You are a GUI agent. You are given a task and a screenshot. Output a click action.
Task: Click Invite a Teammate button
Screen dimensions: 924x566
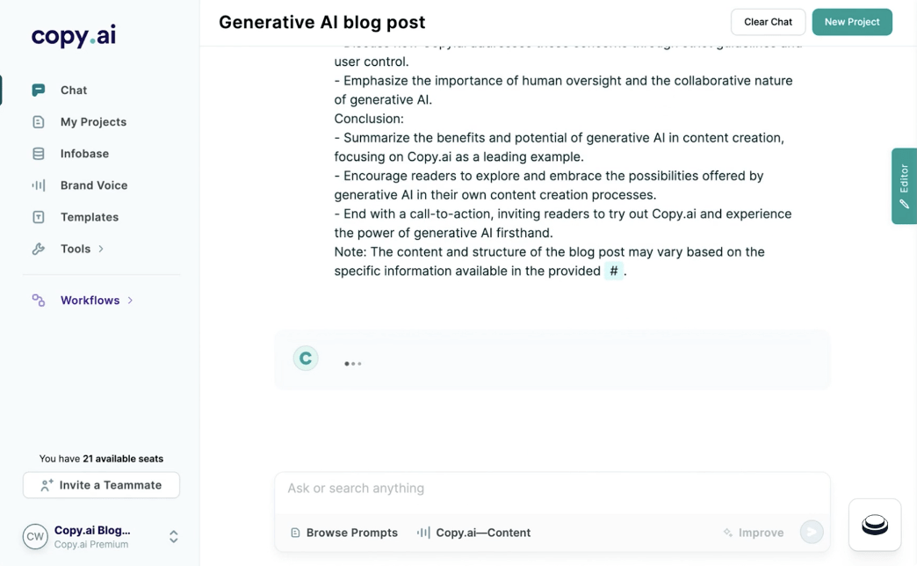click(101, 485)
